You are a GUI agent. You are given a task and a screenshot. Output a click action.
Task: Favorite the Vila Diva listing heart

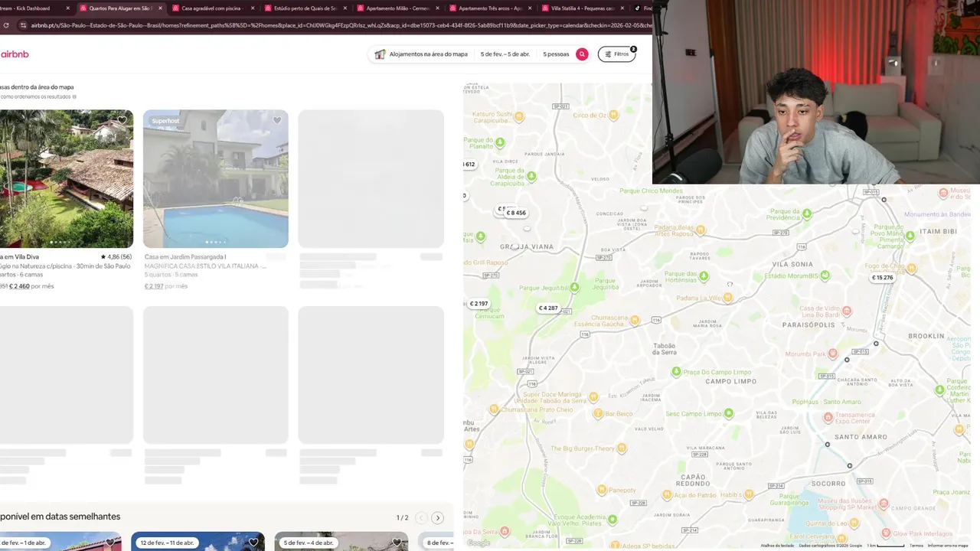pos(122,120)
